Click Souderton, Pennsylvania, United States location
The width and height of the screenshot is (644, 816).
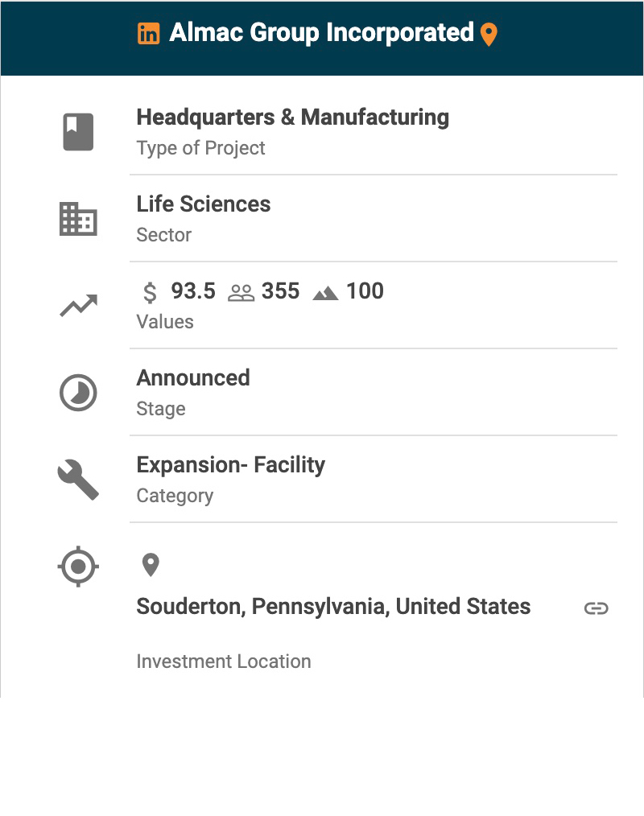(333, 607)
